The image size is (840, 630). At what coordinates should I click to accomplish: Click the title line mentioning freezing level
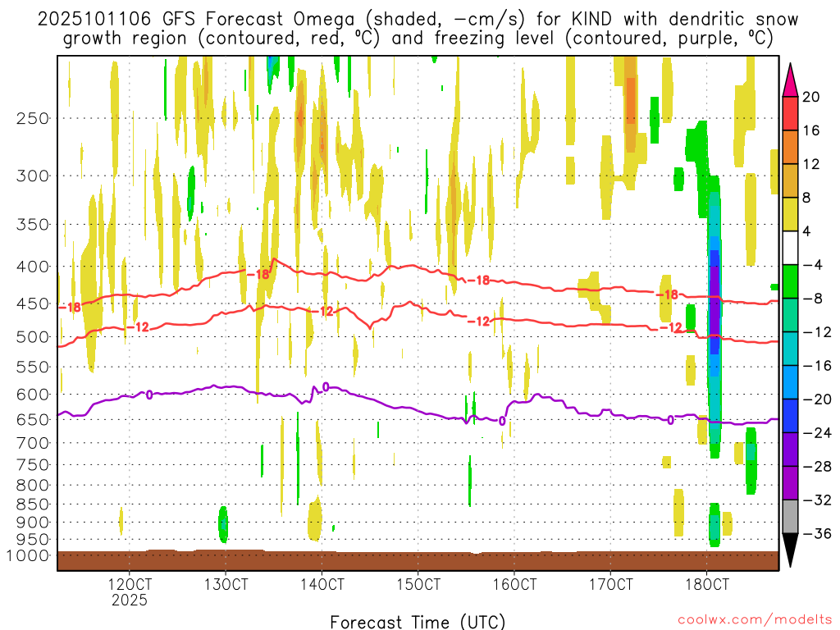pyautogui.click(x=418, y=39)
